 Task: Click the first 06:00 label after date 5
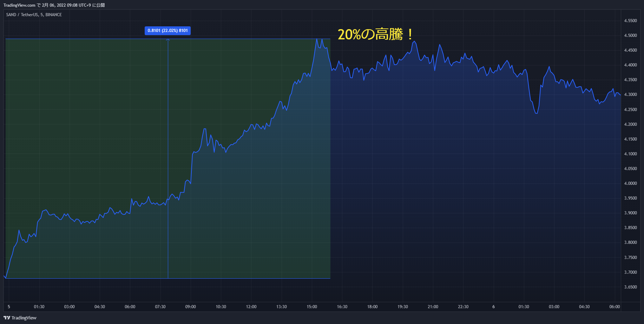pos(130,307)
